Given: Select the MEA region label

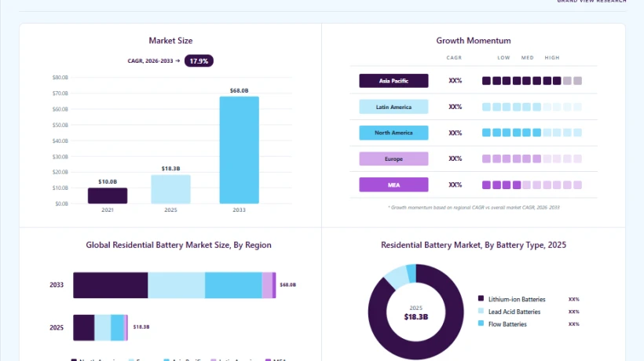Looking at the screenshot, I should point(393,184).
